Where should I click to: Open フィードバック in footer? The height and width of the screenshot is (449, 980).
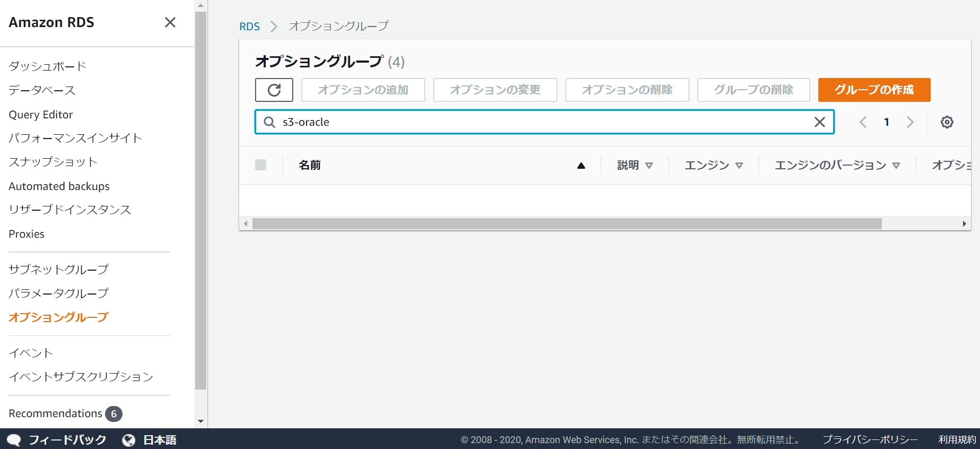pyautogui.click(x=67, y=440)
